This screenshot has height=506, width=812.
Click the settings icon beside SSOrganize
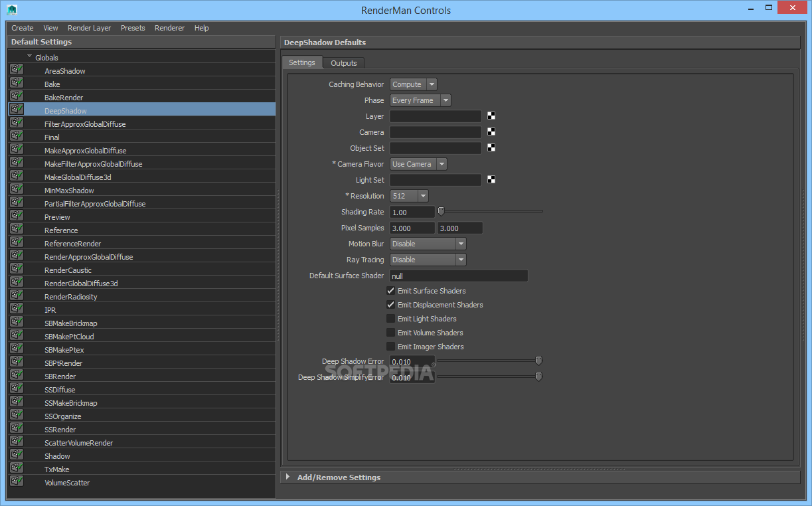(17, 415)
